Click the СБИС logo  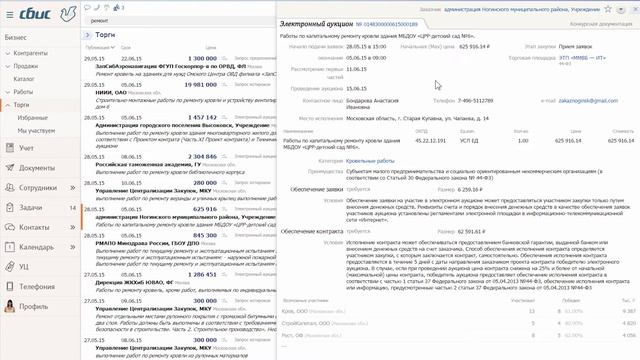(x=35, y=14)
